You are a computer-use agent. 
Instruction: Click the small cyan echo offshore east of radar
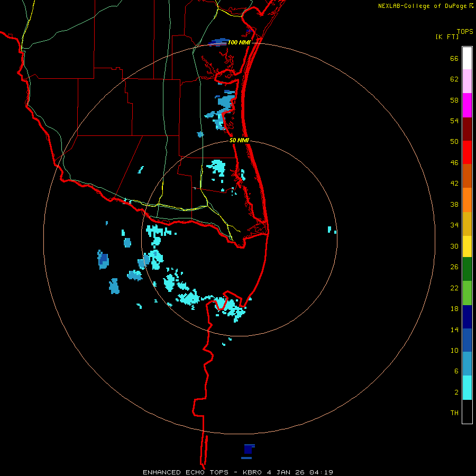pyautogui.click(x=329, y=230)
